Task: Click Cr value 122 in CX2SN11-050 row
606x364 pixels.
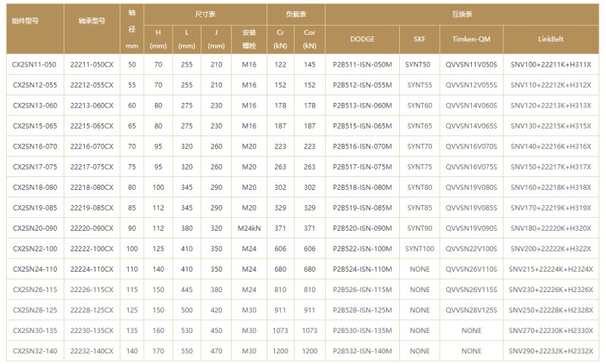Action: click(x=280, y=64)
